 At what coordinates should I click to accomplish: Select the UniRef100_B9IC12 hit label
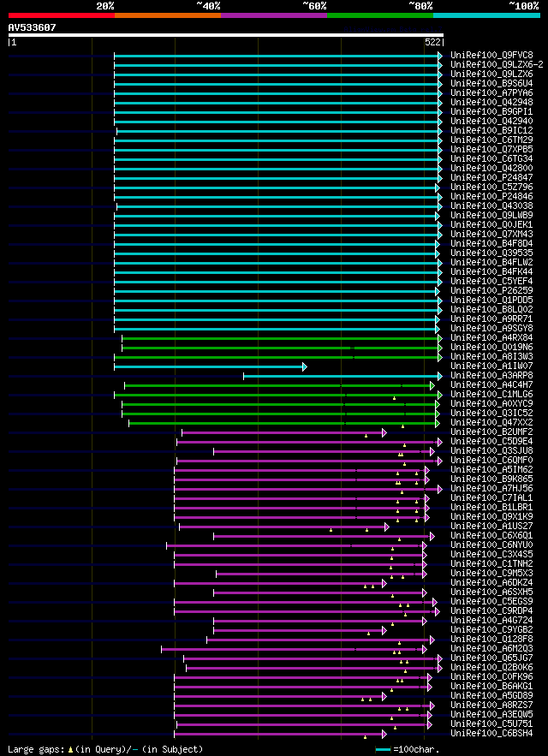coord(492,131)
